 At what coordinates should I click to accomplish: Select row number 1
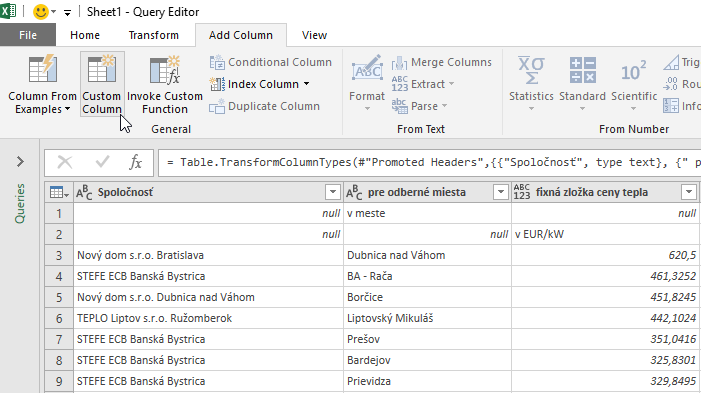point(59,213)
